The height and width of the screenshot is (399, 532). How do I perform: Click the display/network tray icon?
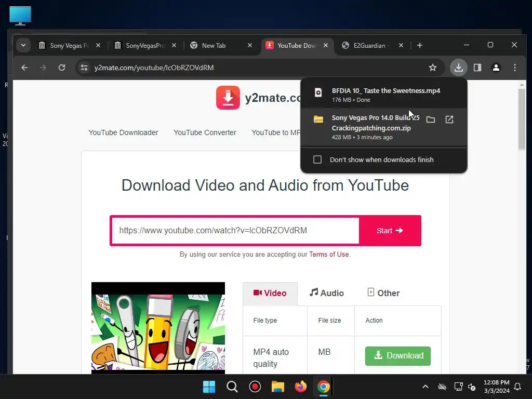coord(458,387)
